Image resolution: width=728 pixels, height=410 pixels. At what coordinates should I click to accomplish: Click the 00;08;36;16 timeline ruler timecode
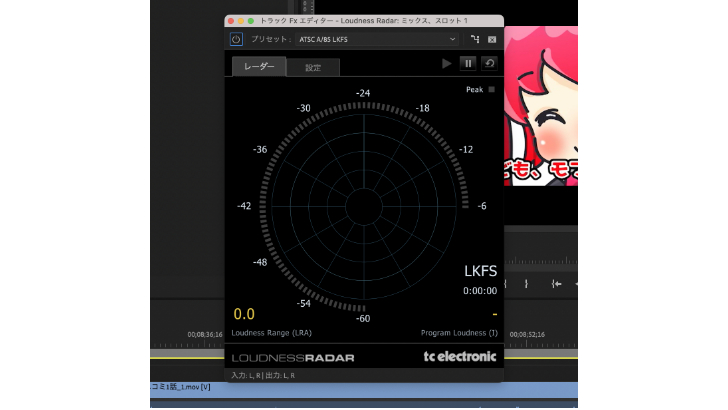(x=205, y=335)
